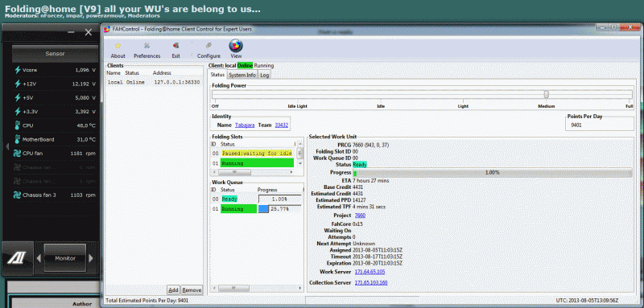Click the Add client button
This screenshot has width=644, height=308.
pos(173,290)
